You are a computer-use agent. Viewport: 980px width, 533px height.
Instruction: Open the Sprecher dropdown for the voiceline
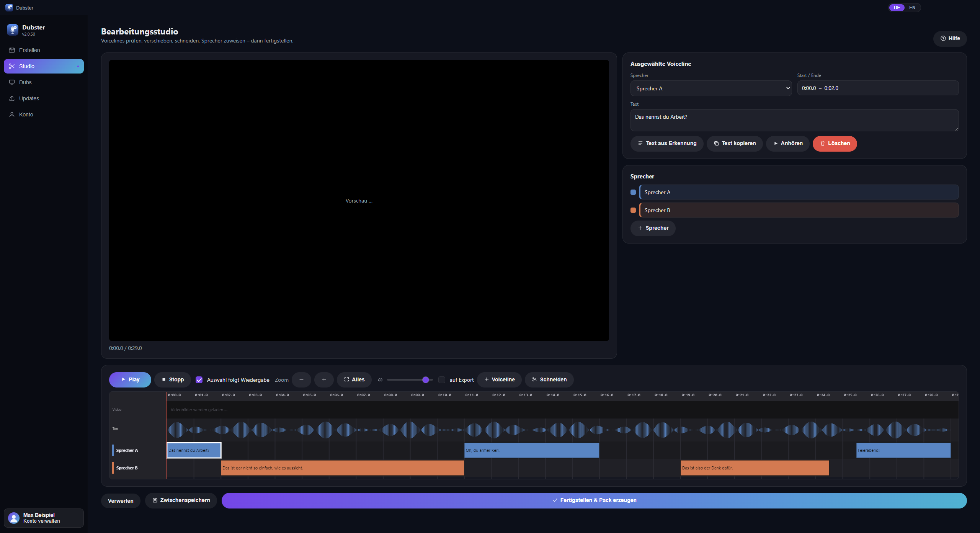pos(711,88)
